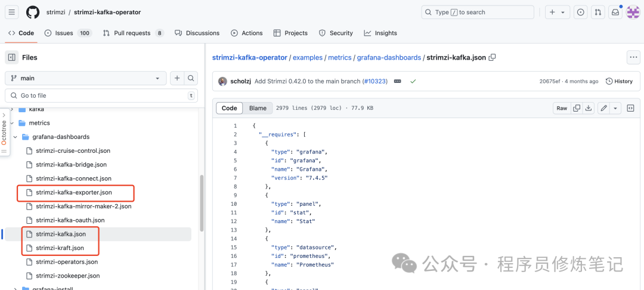Show commit status check mark details
The height and width of the screenshot is (290, 644).
(413, 81)
